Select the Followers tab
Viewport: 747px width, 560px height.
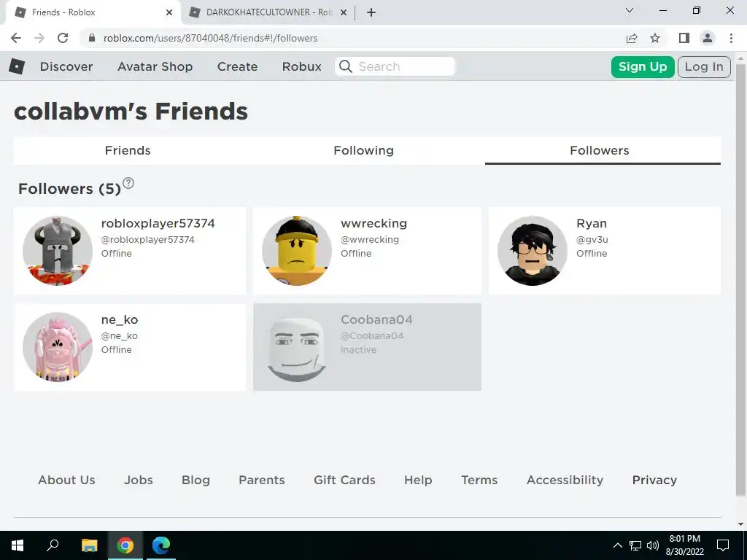(x=603, y=150)
